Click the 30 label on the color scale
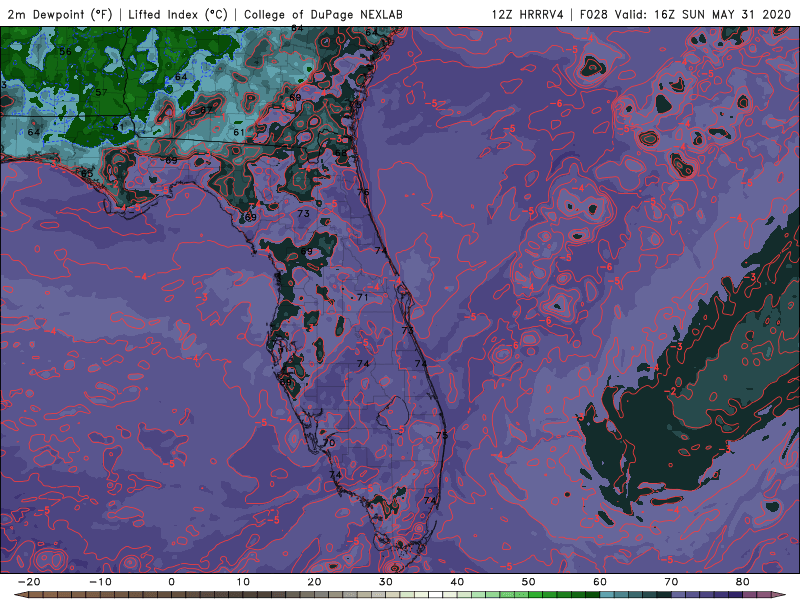This screenshot has height=600, width=800. (386, 582)
